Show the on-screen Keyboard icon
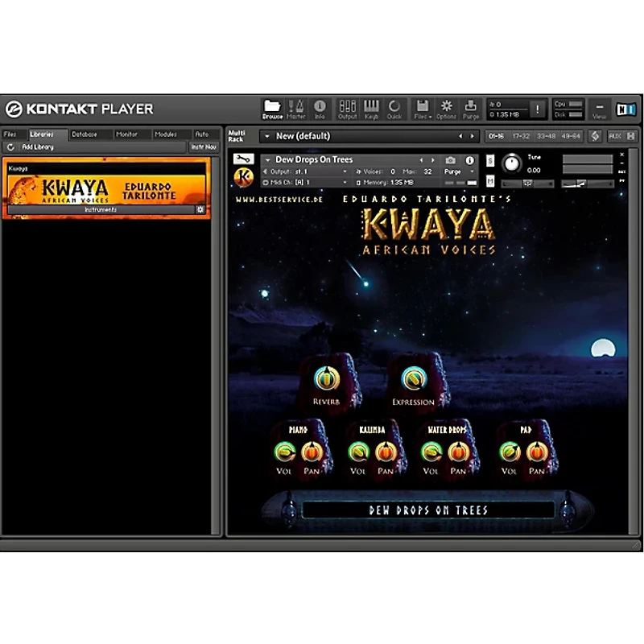The image size is (644, 644). [371, 109]
